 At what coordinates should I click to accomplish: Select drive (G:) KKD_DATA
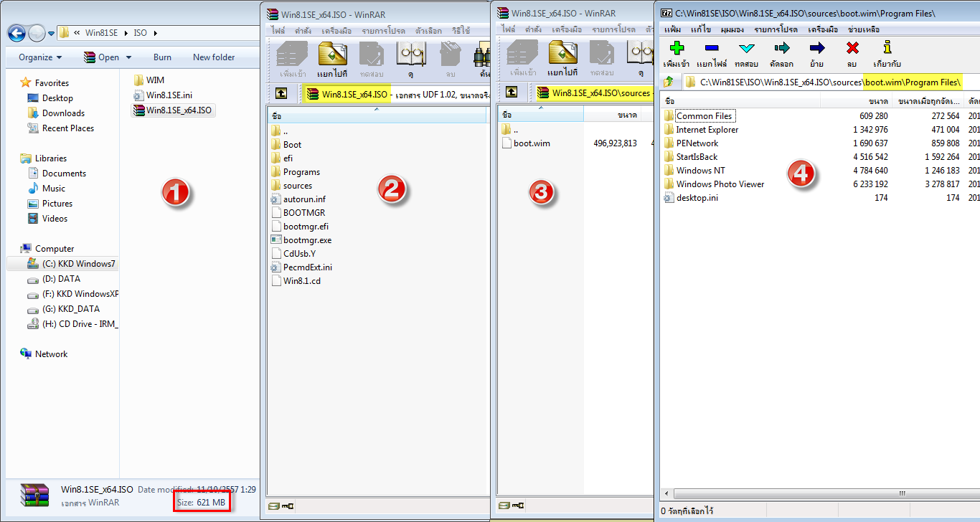(x=71, y=308)
